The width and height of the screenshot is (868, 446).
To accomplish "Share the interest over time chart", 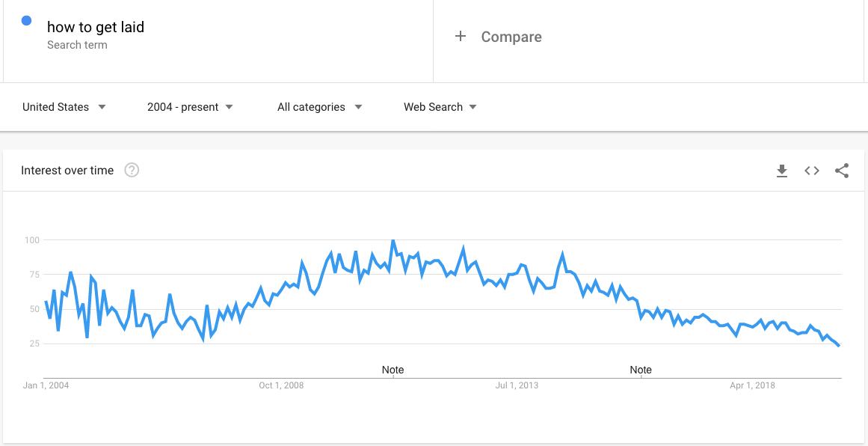I will click(x=841, y=171).
